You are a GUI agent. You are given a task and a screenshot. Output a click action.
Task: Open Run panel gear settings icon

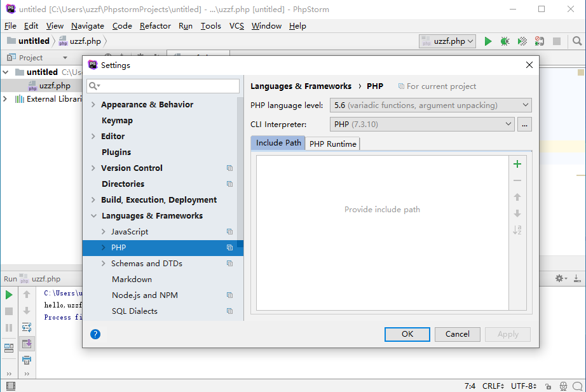(x=561, y=278)
